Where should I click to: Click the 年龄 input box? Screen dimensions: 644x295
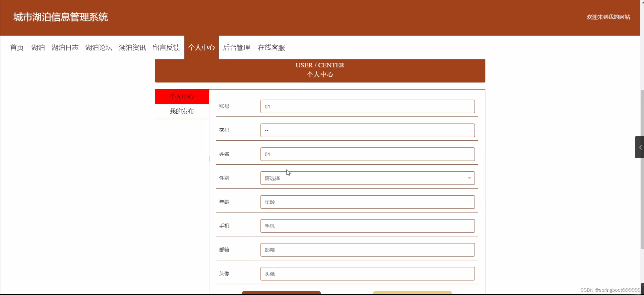click(x=367, y=202)
